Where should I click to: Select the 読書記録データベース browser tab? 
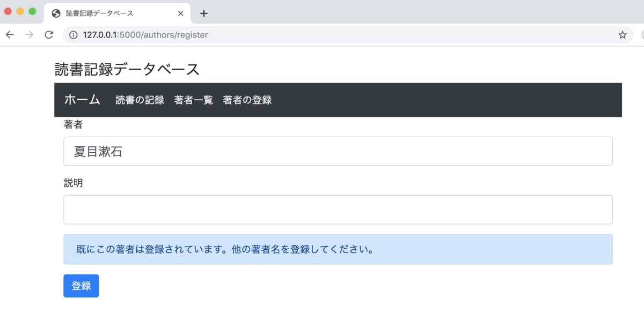tap(118, 13)
